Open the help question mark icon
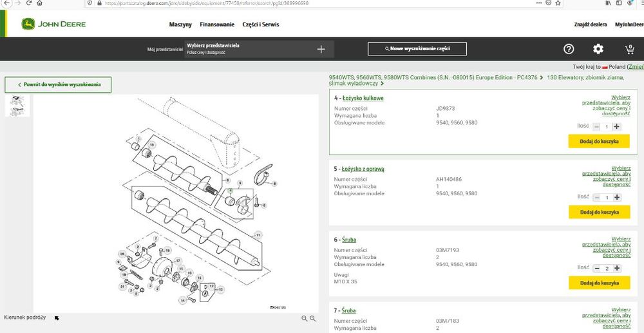The width and height of the screenshot is (644, 333). [569, 49]
